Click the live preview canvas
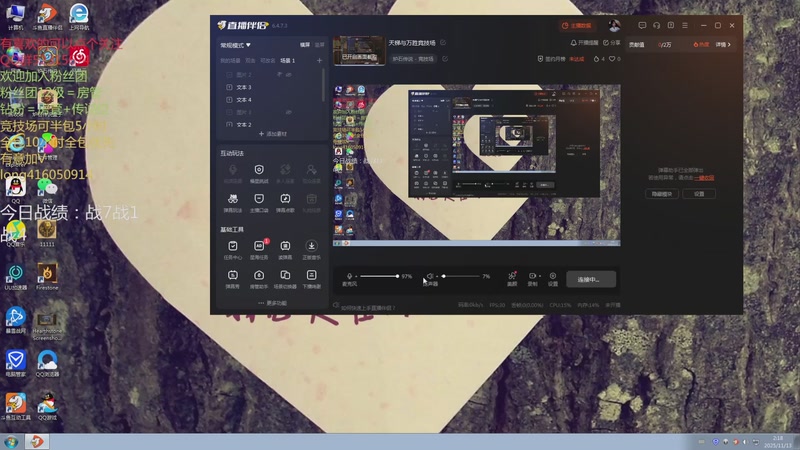This screenshot has width=800, height=450. coord(477,165)
